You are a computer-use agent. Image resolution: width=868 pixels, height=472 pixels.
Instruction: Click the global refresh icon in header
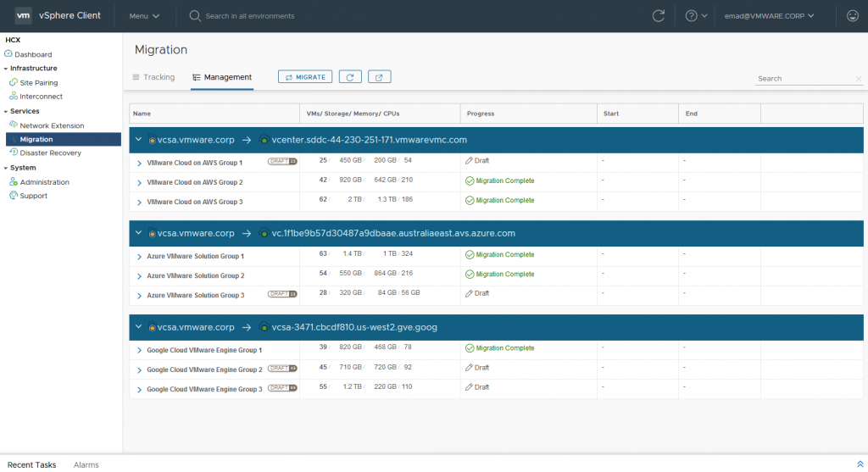coord(658,15)
